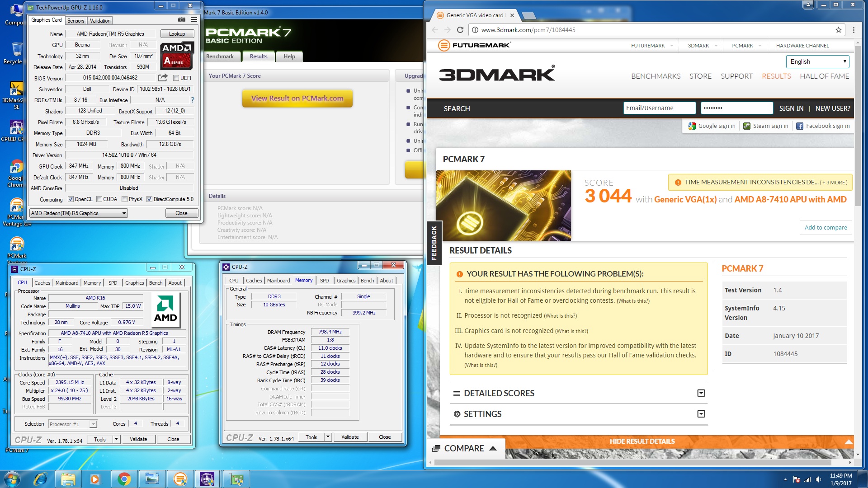Click the Futuremark logo
868x488 pixels.
475,45
